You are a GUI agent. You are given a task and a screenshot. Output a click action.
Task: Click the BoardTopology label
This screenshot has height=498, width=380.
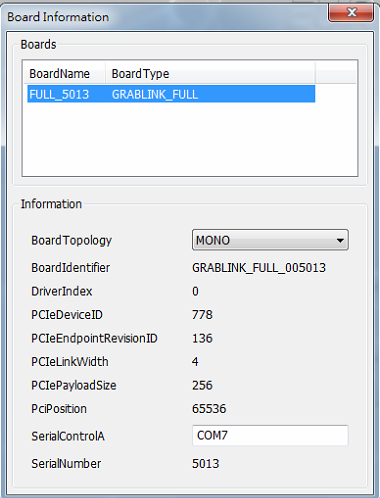coord(72,241)
